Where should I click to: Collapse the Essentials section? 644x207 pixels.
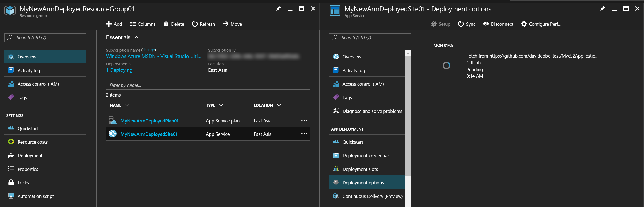(x=136, y=37)
